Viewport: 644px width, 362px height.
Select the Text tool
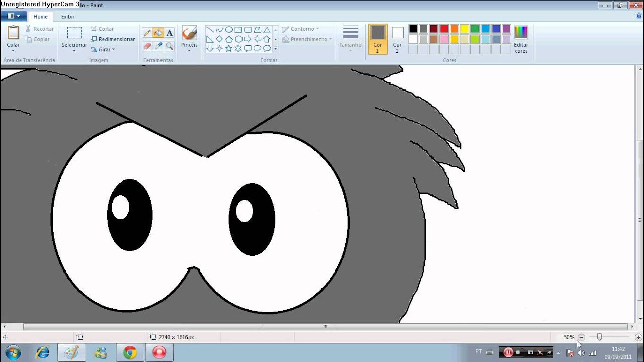[x=170, y=33]
